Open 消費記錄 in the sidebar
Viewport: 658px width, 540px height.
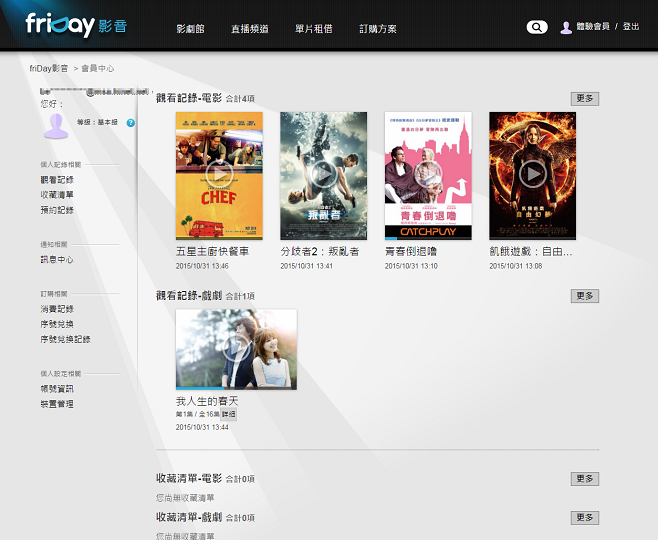click(x=57, y=309)
